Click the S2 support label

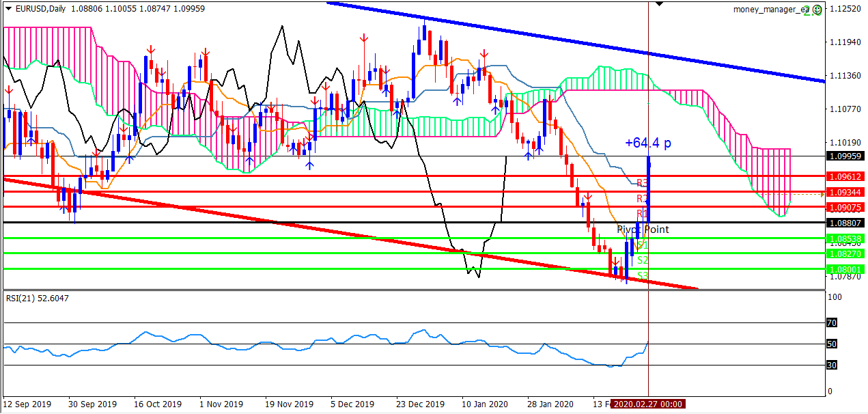click(x=642, y=260)
